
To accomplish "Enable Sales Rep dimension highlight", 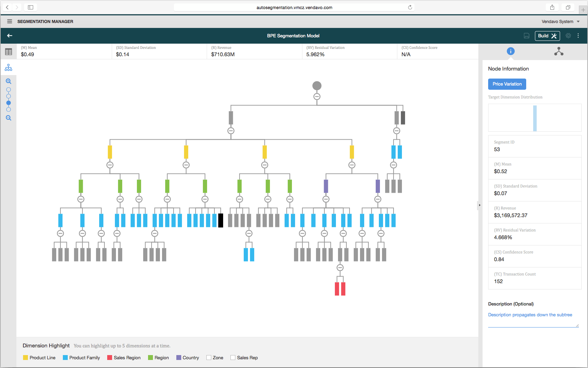I will pyautogui.click(x=233, y=358).
